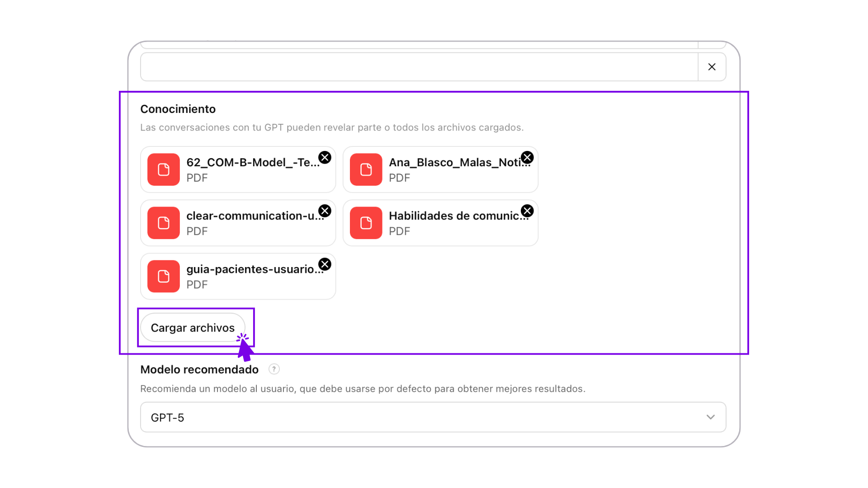Remove the 62_COM-B-Model PDF file
This screenshot has width=868, height=488.
point(325,157)
